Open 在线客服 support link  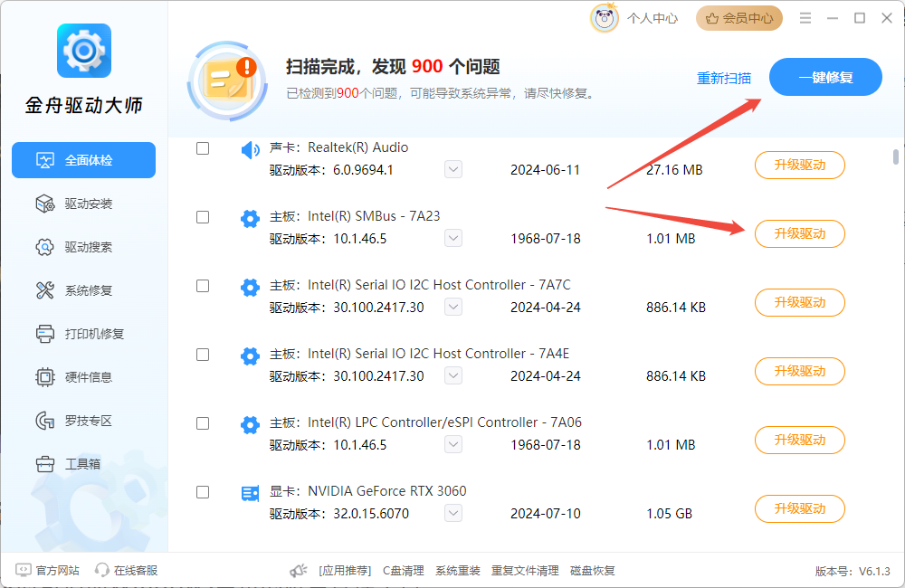coord(136,571)
